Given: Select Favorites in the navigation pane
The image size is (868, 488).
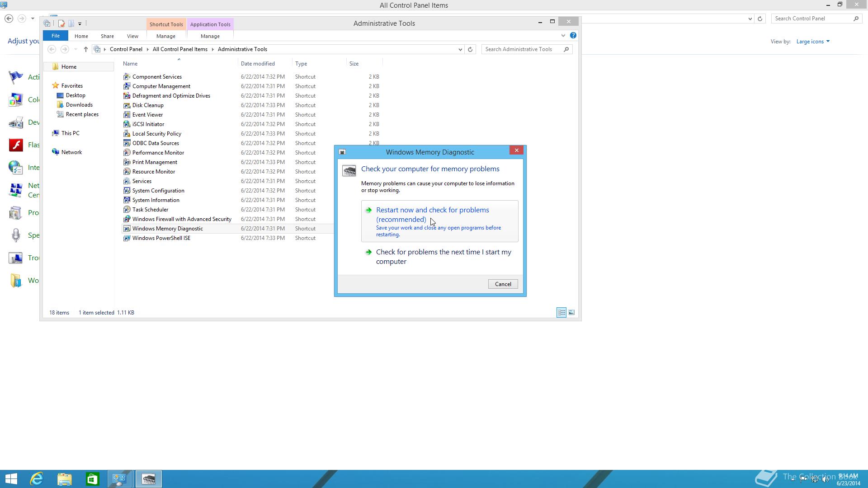Looking at the screenshot, I should click(x=72, y=86).
